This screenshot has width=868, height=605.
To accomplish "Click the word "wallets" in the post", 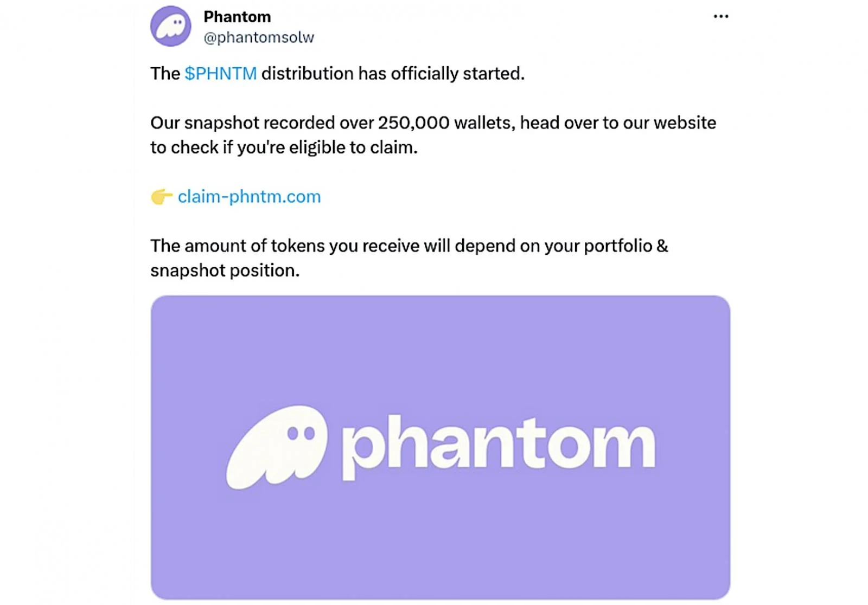I will tap(484, 123).
